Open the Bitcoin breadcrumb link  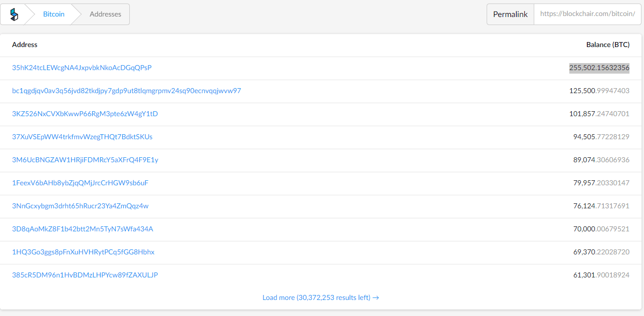tap(54, 15)
